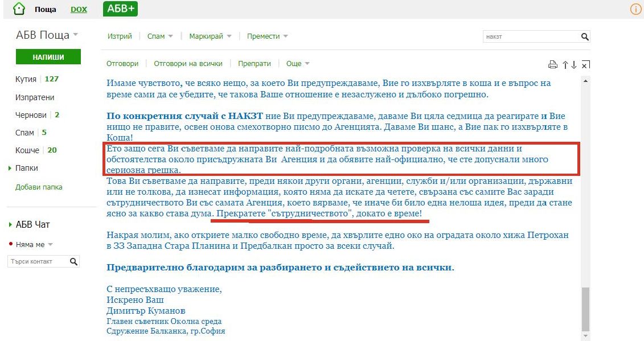
Task: Open the Маркирай dropdown menu
Action: click(210, 36)
